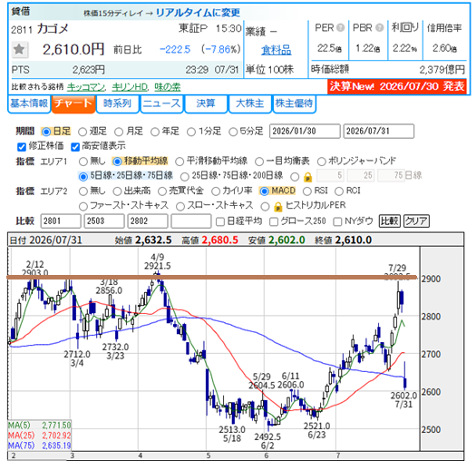This screenshot has height=461, width=476.
Task: Select the locked custom moving average radio
Action: (295, 177)
